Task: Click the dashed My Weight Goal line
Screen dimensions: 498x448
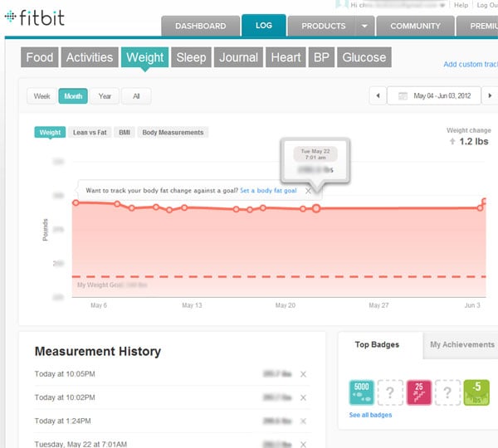Action: (279, 277)
